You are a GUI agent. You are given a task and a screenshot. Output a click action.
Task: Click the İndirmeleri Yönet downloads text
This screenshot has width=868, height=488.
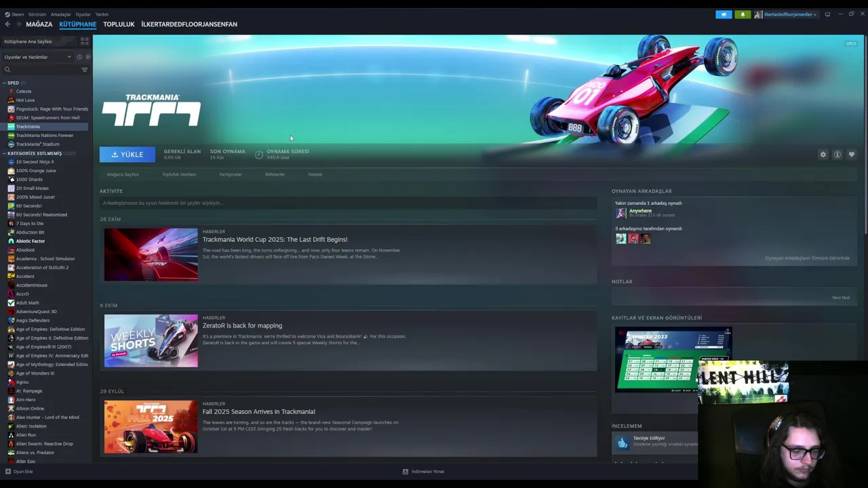pyautogui.click(x=428, y=471)
